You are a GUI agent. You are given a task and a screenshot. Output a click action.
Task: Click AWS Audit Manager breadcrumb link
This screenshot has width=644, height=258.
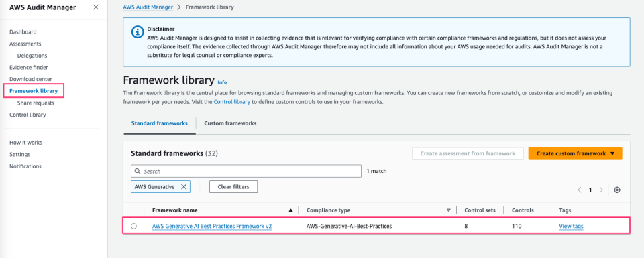point(148,7)
